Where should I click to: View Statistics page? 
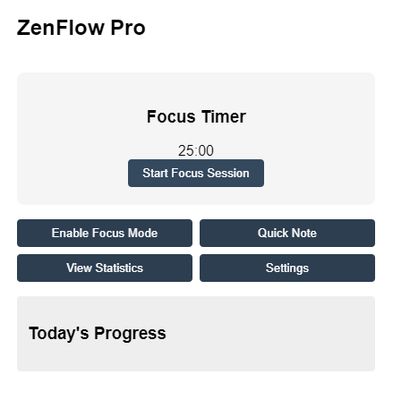[x=105, y=268]
